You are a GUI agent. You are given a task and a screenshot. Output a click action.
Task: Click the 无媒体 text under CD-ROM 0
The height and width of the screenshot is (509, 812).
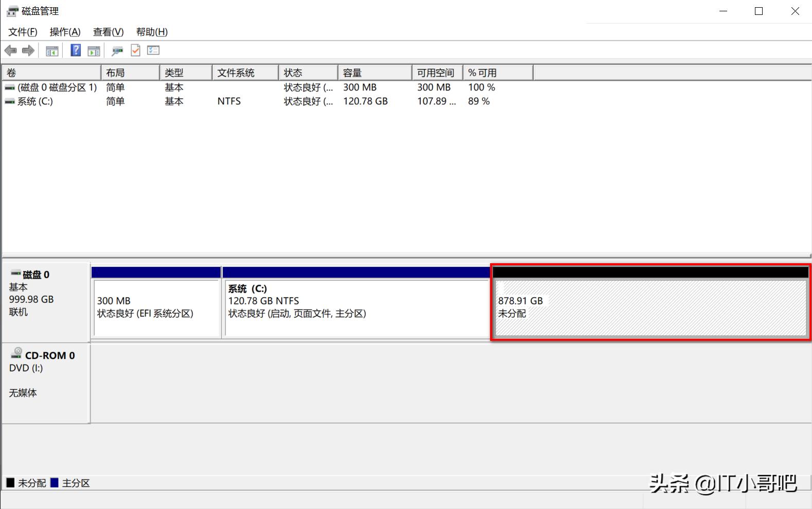[x=23, y=393]
